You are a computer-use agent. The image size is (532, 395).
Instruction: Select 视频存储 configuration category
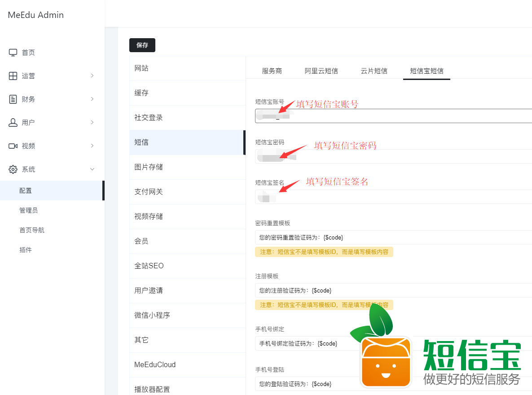(149, 217)
